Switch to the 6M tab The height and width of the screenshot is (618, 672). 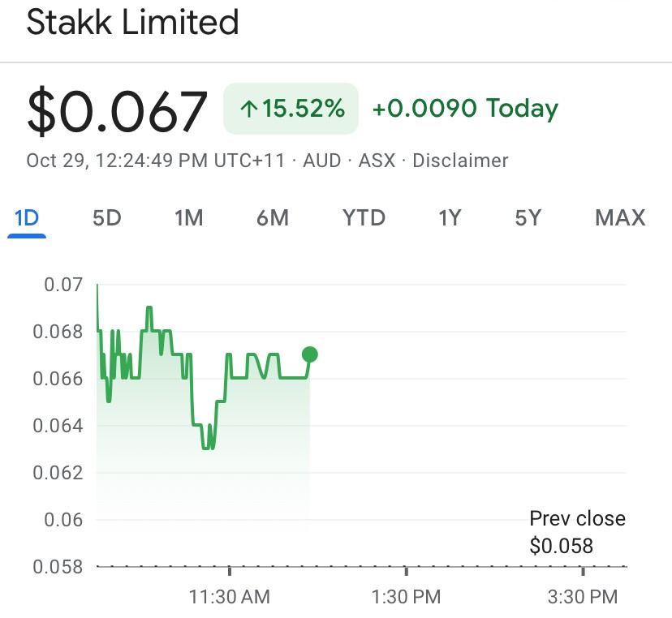273,218
